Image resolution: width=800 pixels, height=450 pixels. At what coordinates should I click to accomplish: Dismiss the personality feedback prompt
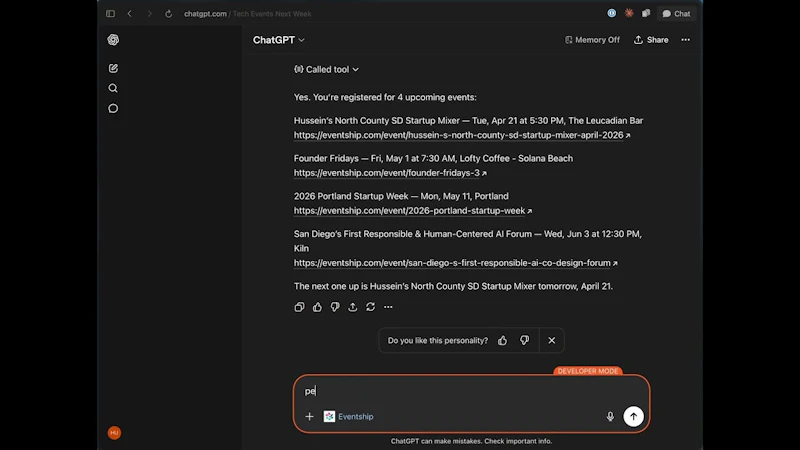click(552, 340)
